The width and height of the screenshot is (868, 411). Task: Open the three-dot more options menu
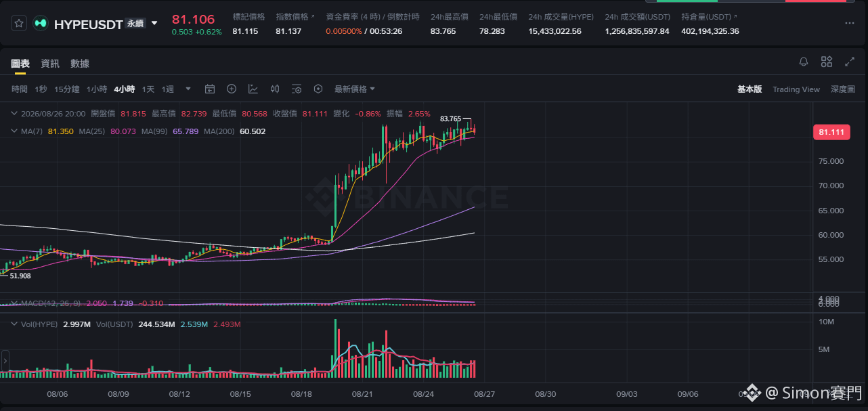(x=850, y=23)
